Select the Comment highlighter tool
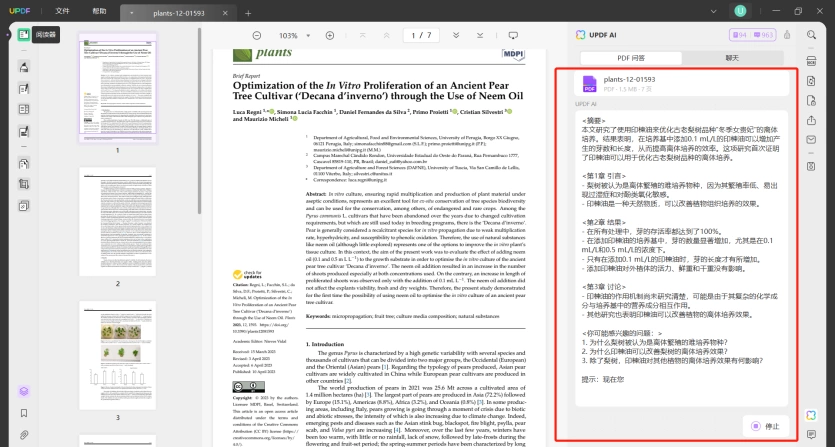This screenshot has width=835, height=447. tap(23, 67)
